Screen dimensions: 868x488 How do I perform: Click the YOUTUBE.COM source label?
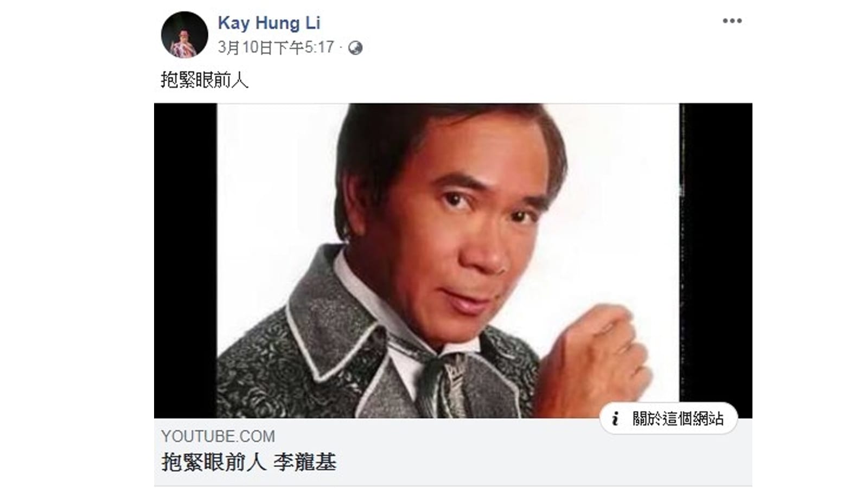click(218, 436)
